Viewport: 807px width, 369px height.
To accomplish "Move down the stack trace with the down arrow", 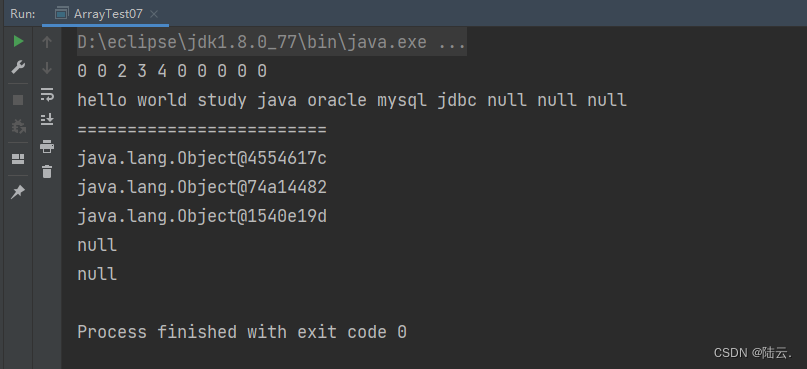I will pos(47,67).
